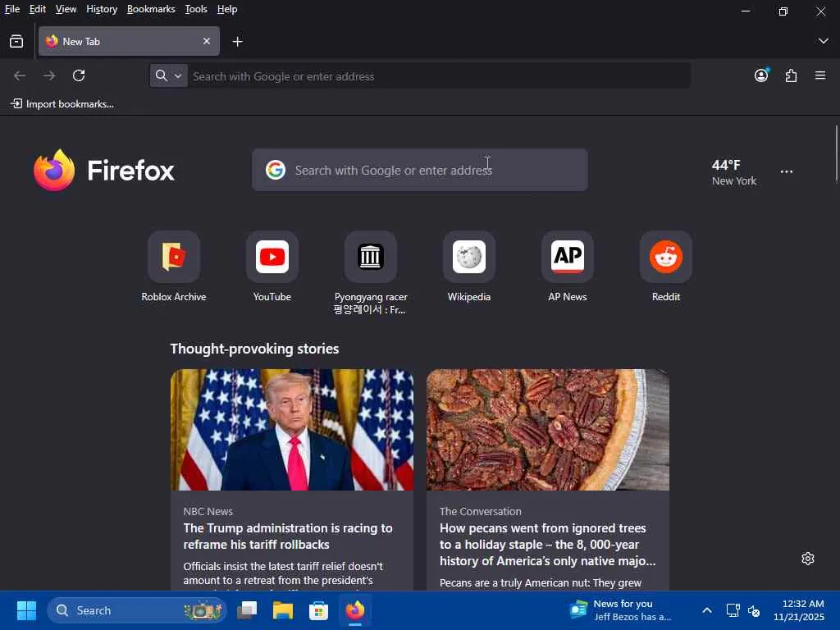840x630 pixels.
Task: Reload the current page
Action: coord(79,75)
